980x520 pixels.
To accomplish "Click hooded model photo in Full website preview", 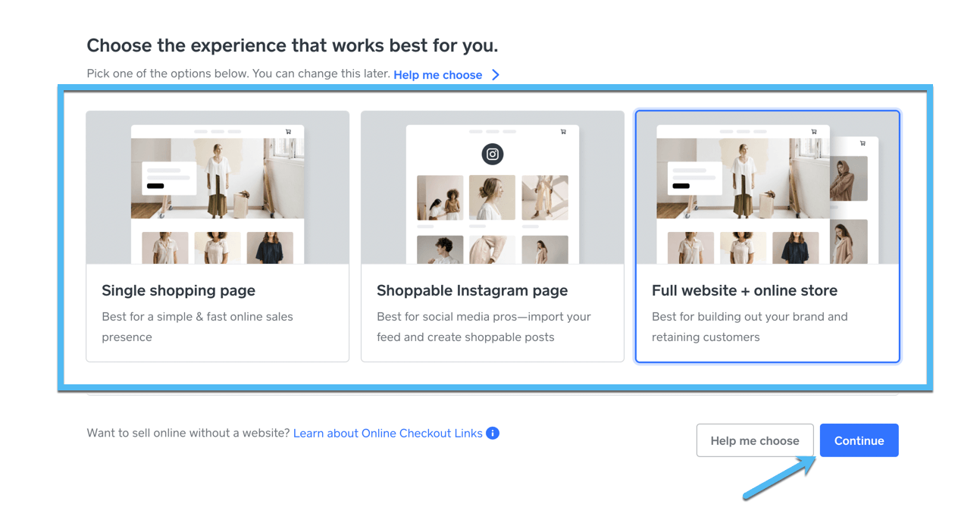I will point(849,179).
